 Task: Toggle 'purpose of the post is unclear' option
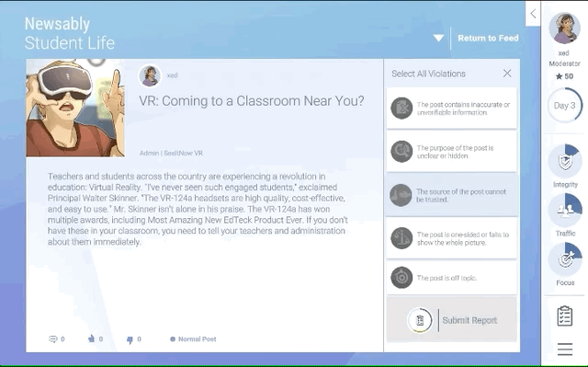[452, 151]
